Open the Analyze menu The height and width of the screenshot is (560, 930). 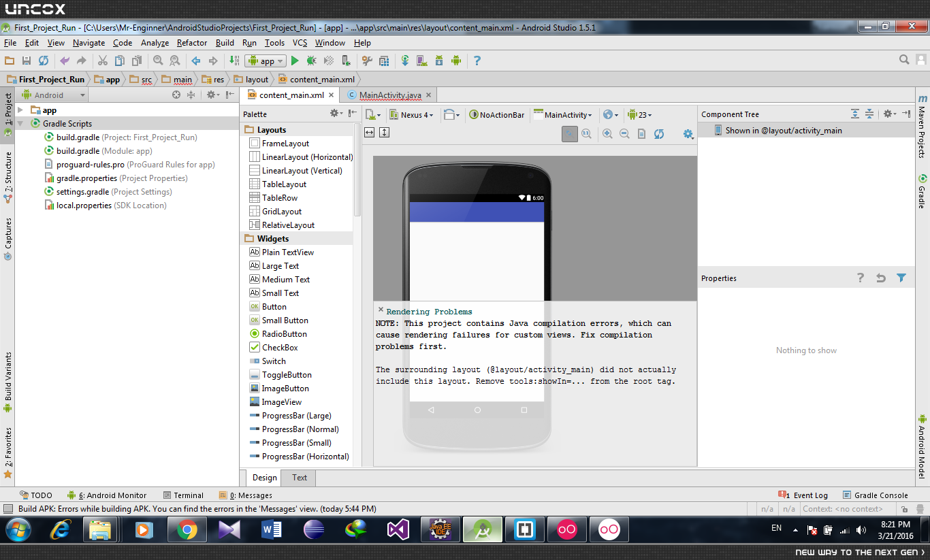pos(155,43)
